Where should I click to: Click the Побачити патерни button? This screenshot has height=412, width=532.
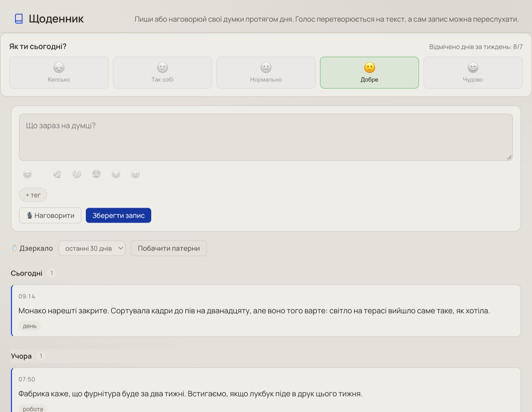pyautogui.click(x=169, y=248)
